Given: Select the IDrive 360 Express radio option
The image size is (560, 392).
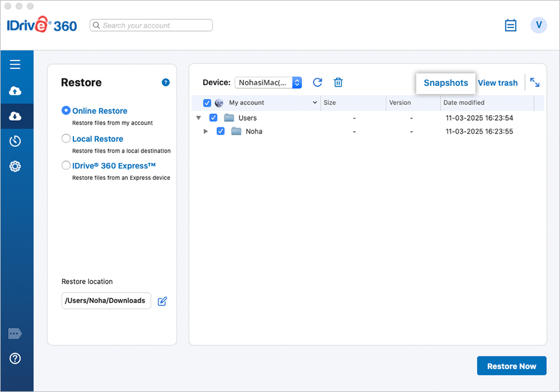Looking at the screenshot, I should [x=66, y=166].
